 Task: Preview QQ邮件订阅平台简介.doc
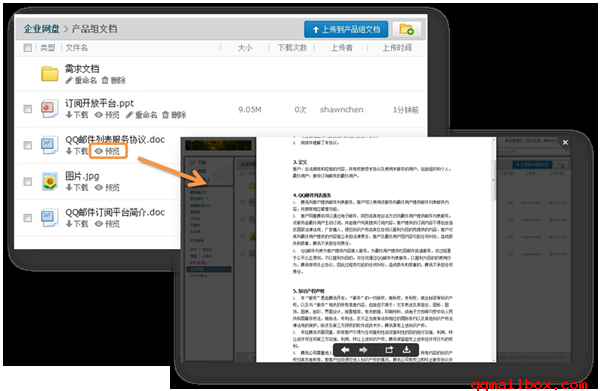108,224
